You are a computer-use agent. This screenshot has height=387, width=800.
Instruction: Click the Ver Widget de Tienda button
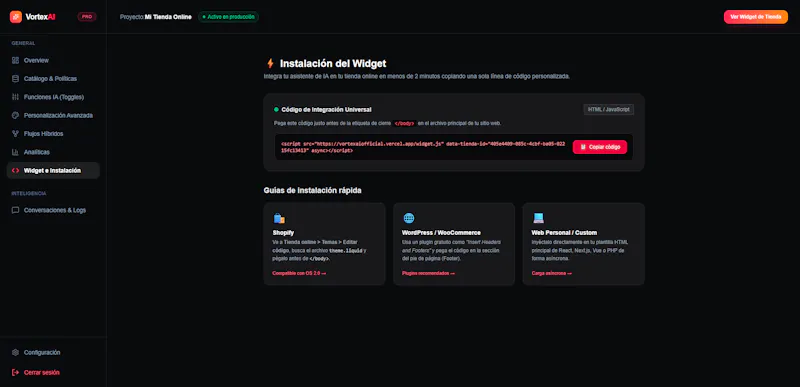(x=756, y=17)
